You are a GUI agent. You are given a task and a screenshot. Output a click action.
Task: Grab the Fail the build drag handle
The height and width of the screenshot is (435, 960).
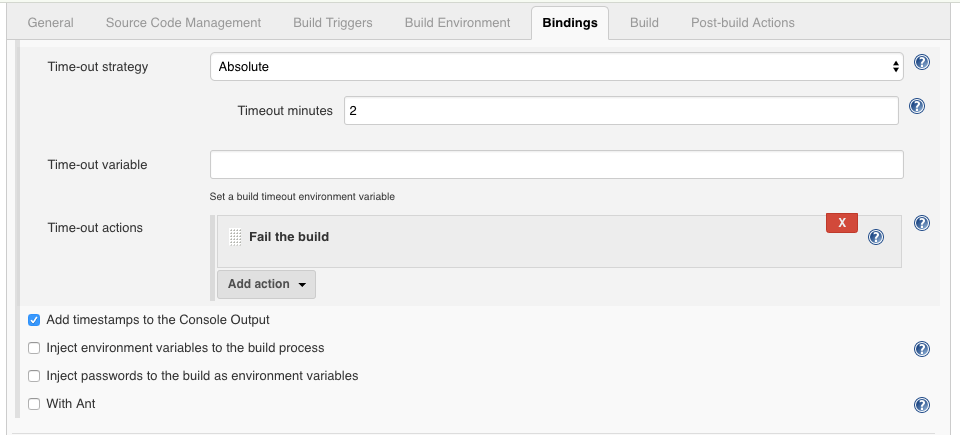click(235, 237)
